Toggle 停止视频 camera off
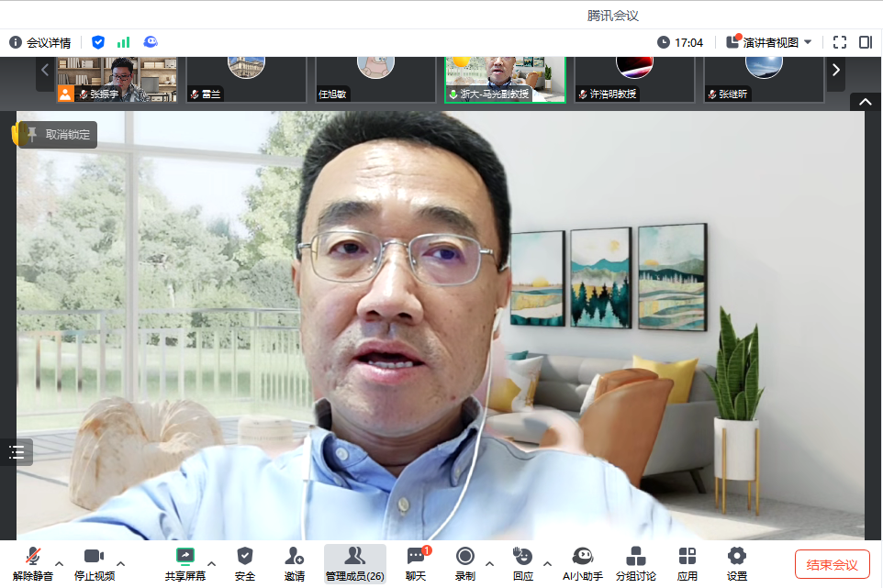883x588 pixels. click(94, 562)
